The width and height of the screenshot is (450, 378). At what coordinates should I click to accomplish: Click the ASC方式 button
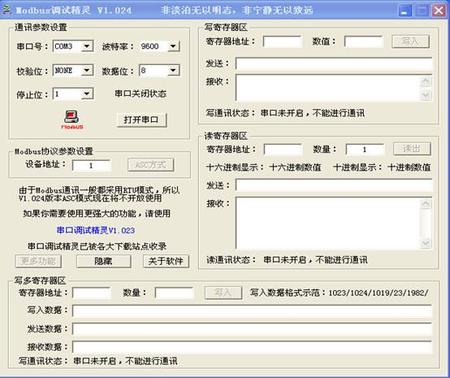151,165
